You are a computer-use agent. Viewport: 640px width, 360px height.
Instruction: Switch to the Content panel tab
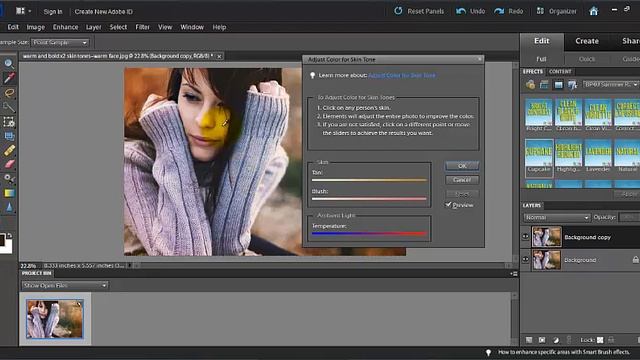coord(560,71)
